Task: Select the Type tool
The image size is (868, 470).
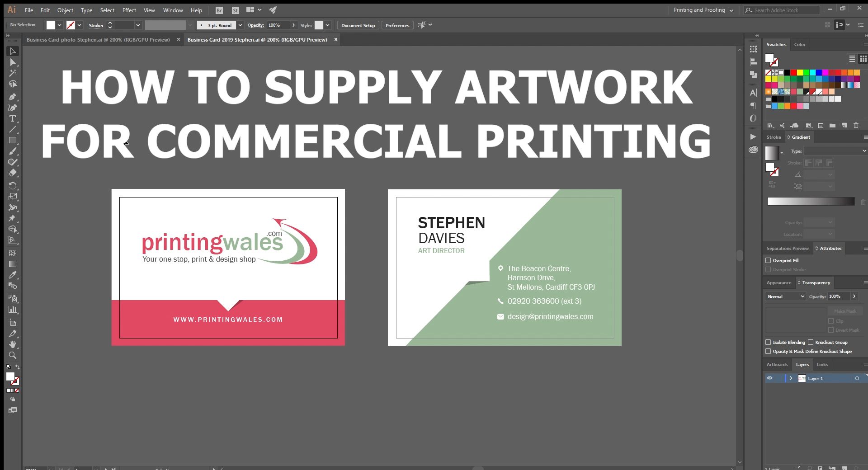Action: [x=13, y=118]
